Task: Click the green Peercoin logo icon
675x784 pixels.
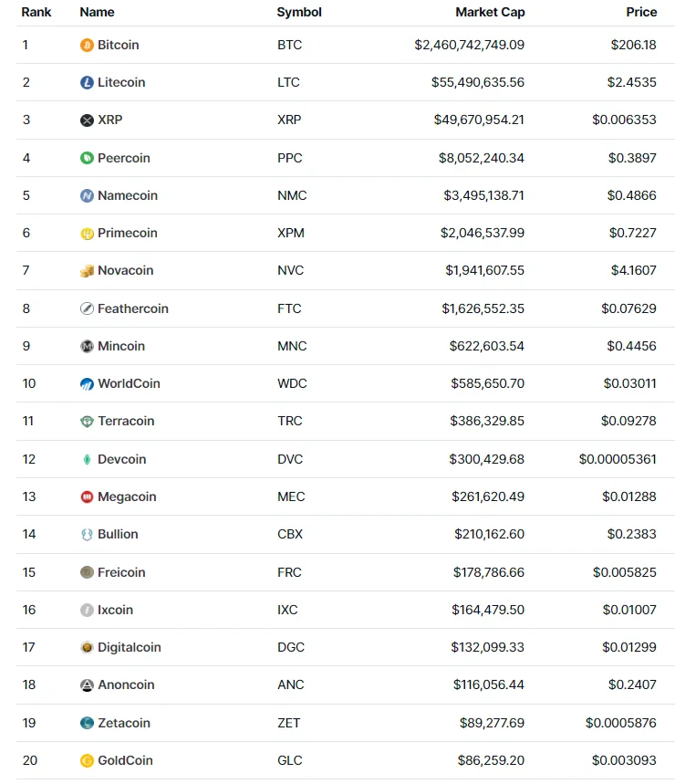Action: [x=87, y=158]
